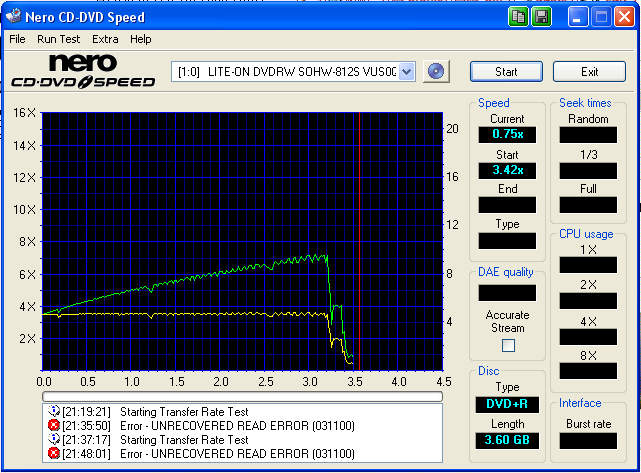Click the Speed Type field
This screenshot has width=641, height=473.
[x=507, y=241]
